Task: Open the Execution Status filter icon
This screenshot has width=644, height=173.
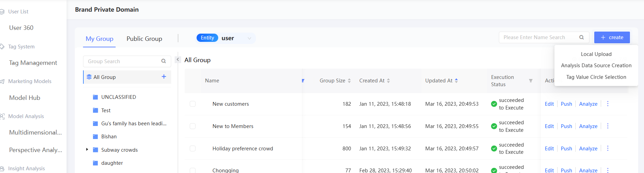Action: (x=530, y=81)
